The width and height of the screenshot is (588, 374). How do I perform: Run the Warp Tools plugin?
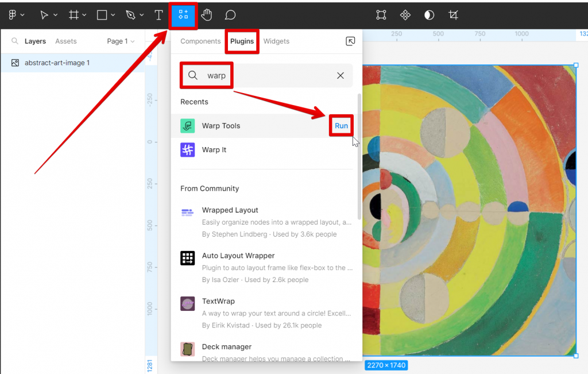coord(341,125)
